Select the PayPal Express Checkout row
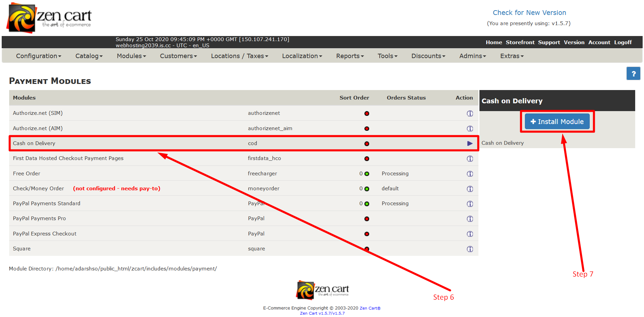This screenshot has width=644, height=317. pyautogui.click(x=244, y=234)
